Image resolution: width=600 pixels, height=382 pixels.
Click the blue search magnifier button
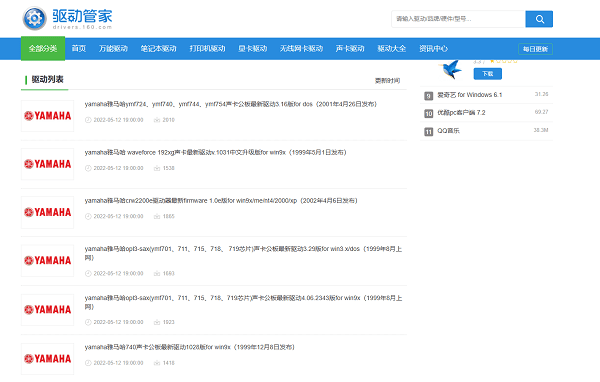(539, 19)
